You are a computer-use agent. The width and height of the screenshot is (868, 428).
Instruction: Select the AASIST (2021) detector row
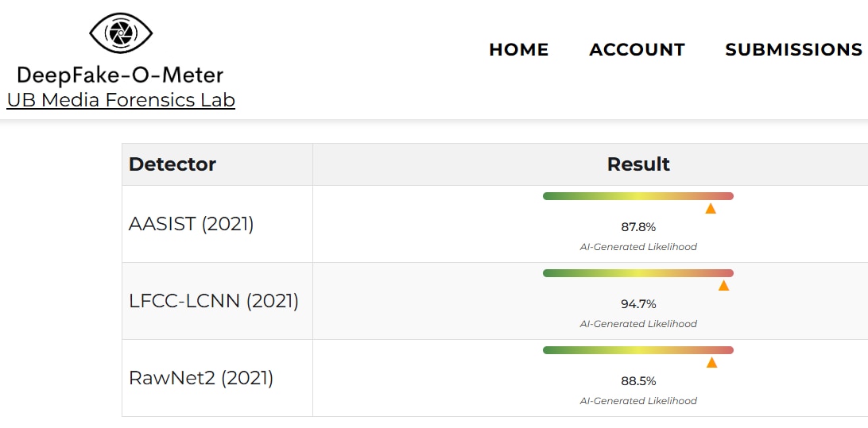pyautogui.click(x=191, y=224)
